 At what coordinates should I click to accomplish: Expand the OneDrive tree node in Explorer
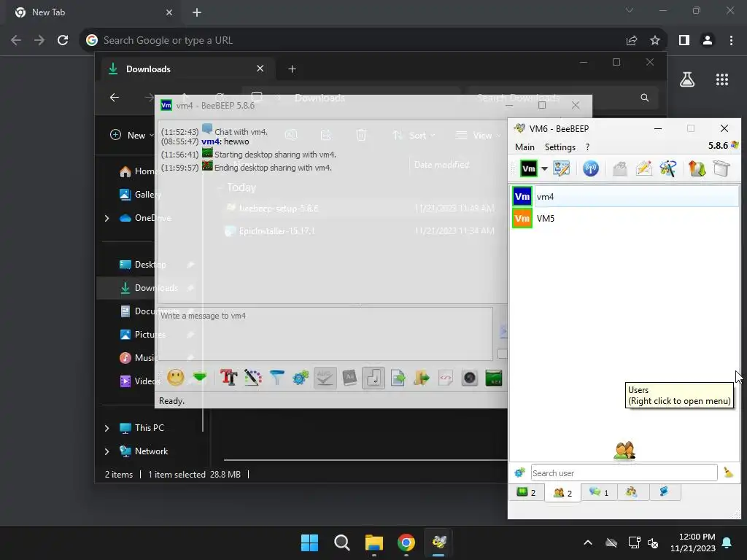point(107,218)
